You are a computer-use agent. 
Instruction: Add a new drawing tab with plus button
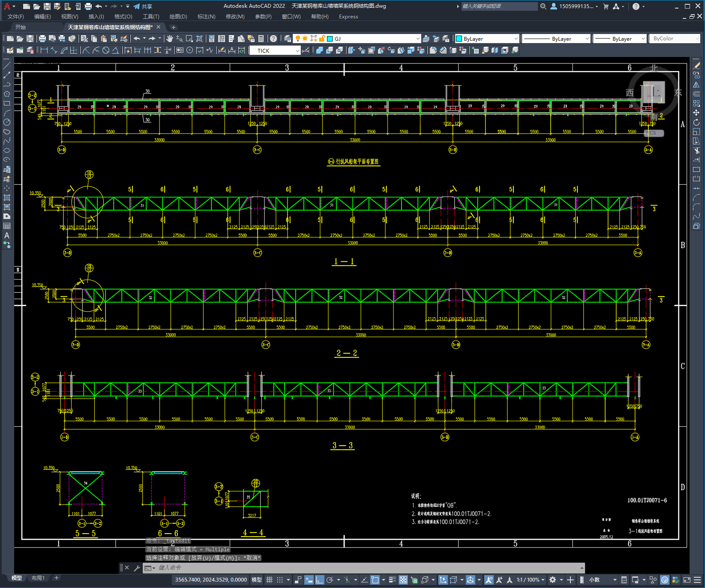[x=174, y=27]
